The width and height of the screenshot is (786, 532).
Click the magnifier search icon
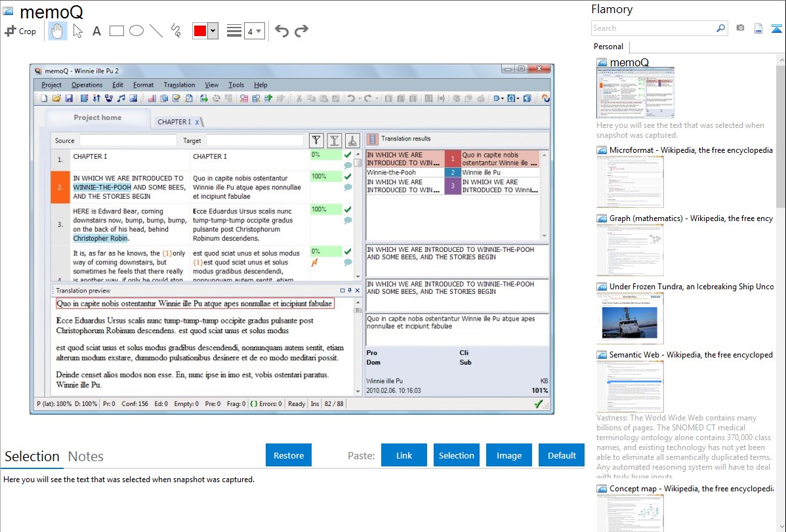click(x=721, y=28)
